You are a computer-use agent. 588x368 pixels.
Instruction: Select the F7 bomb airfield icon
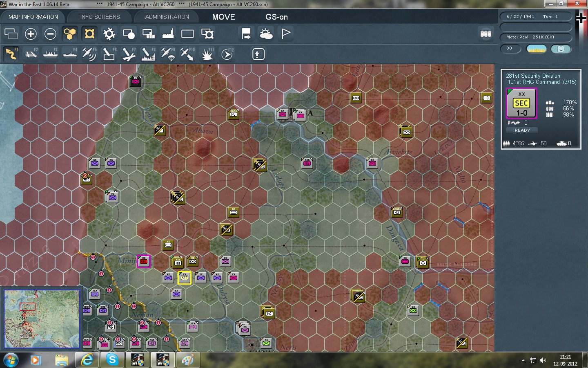[129, 54]
